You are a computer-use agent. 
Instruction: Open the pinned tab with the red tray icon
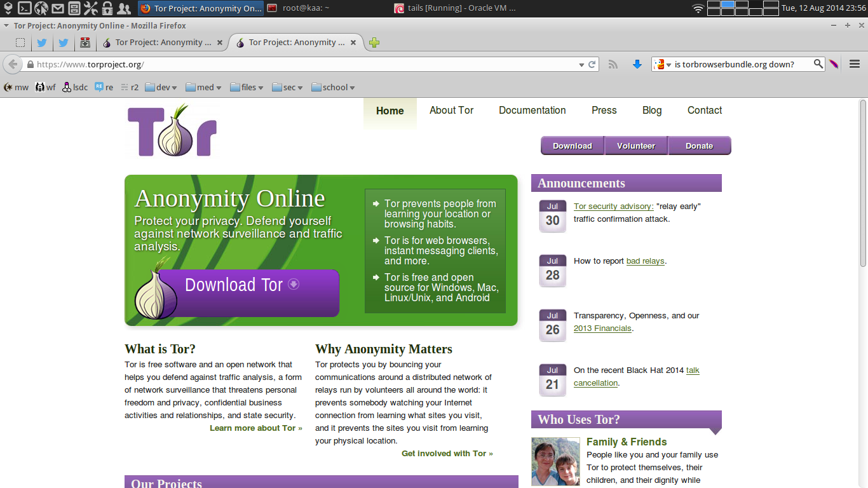[85, 43]
